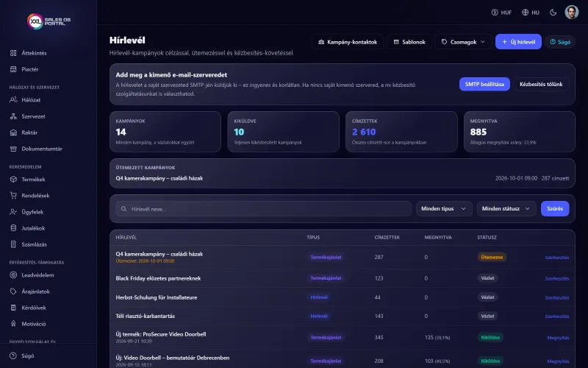Select Téli riasztó-karbantartás newsletter title
Viewport: 588px width, 368px height.
[145, 316]
